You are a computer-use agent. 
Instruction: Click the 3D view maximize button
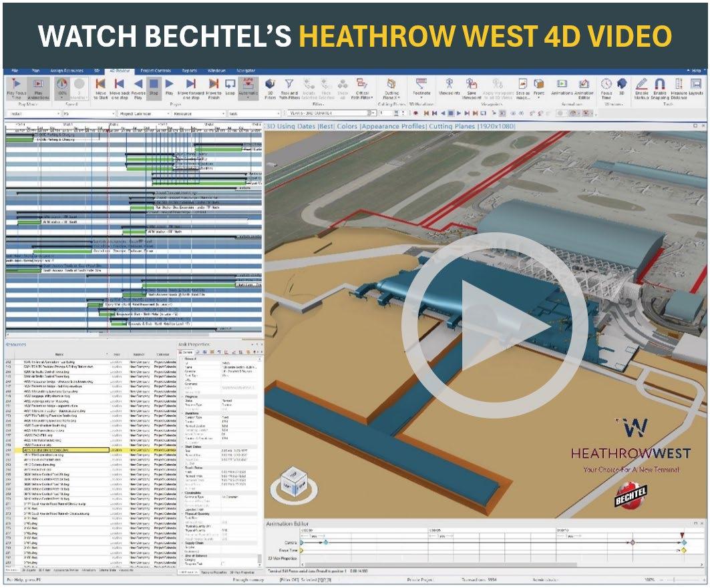pos(696,126)
